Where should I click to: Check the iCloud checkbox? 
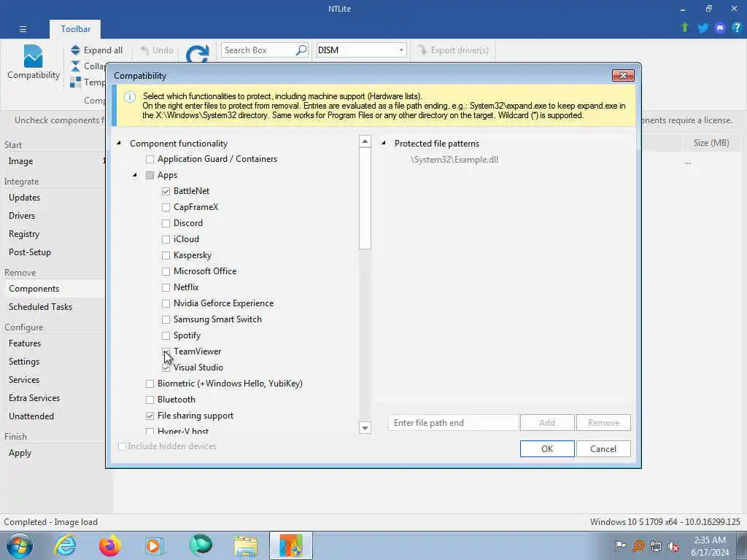click(x=166, y=239)
